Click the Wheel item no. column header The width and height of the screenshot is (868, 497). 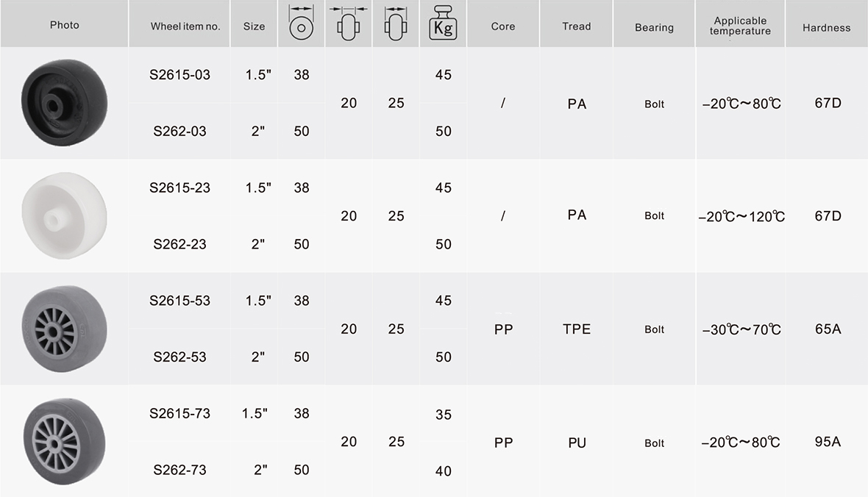[x=185, y=26]
